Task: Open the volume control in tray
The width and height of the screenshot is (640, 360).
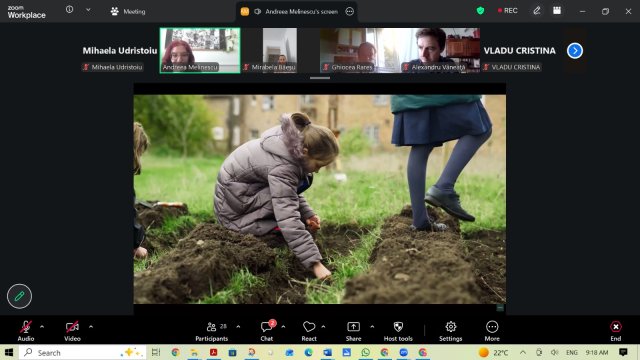Action: pos(554,352)
